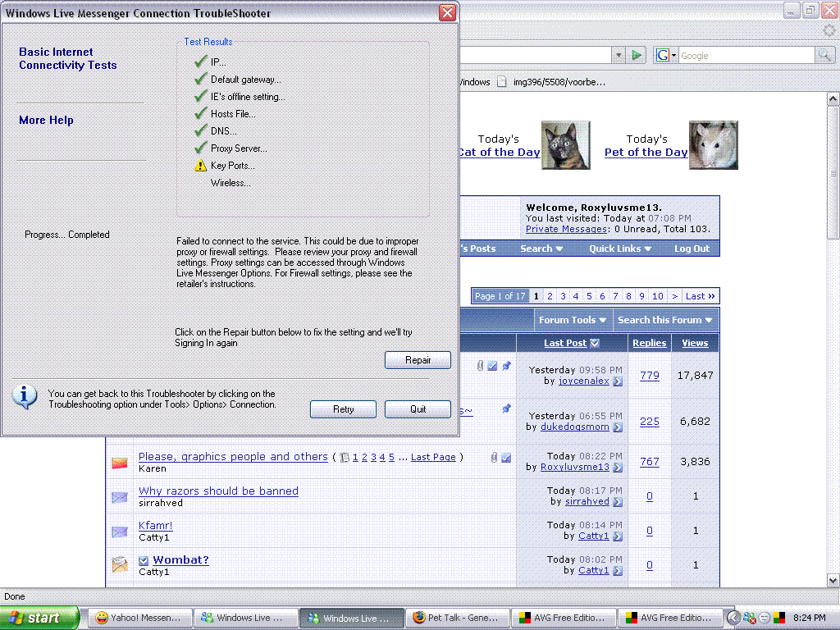840x630 pixels.
Task: Go to forum page 2
Action: (550, 296)
